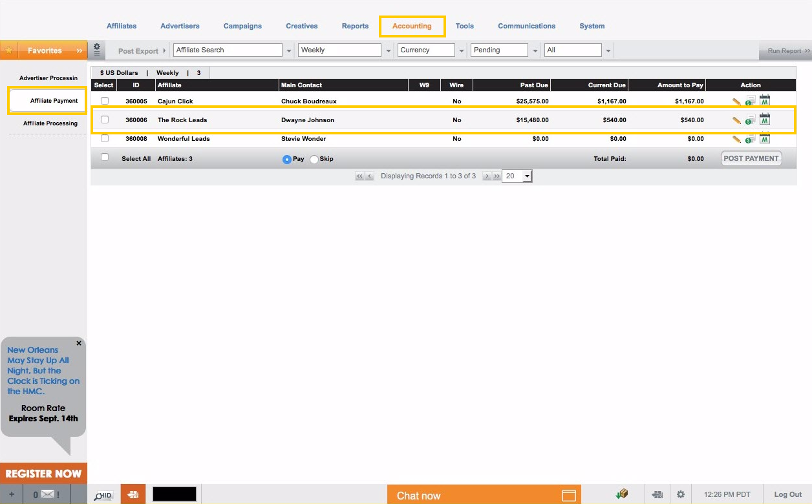Open the System menu
This screenshot has width=812, height=504.
coord(592,26)
